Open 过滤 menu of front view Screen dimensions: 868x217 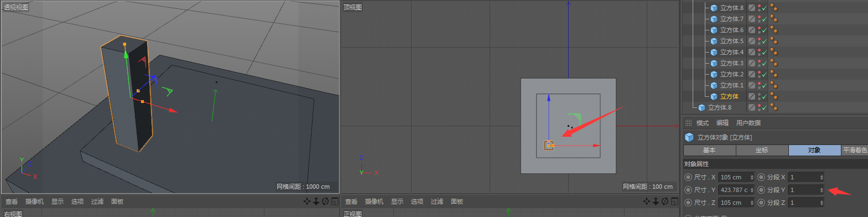(x=437, y=201)
